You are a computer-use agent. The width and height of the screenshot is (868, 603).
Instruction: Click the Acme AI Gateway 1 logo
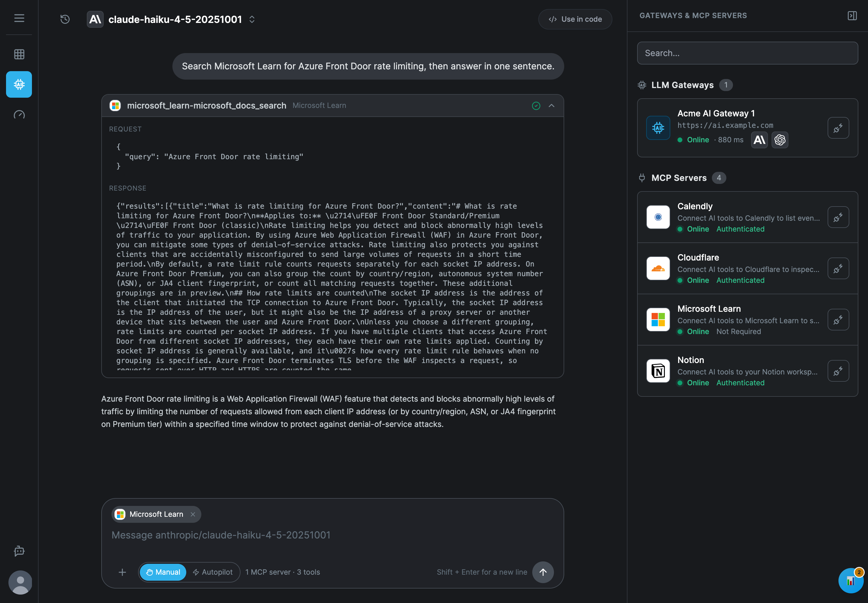(x=658, y=128)
